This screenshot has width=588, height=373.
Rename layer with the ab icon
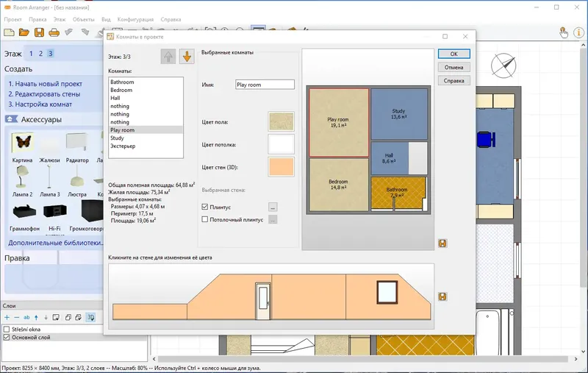pos(26,318)
